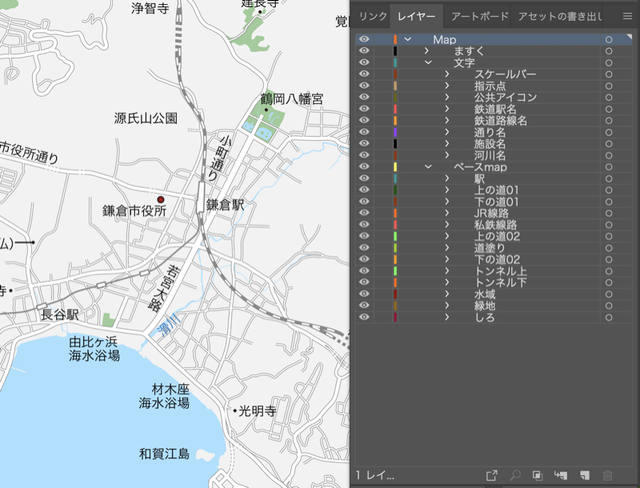Toggle visibility of 施設名 layer
This screenshot has width=640, height=488.
tap(364, 143)
